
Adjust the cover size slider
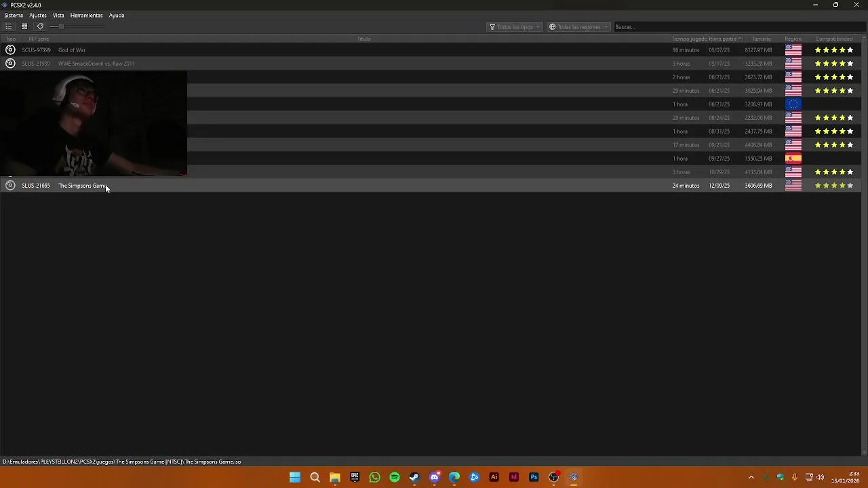76,26
